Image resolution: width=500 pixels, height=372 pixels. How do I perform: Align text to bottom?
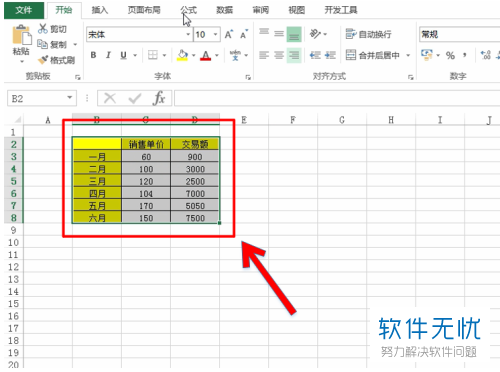[294, 34]
